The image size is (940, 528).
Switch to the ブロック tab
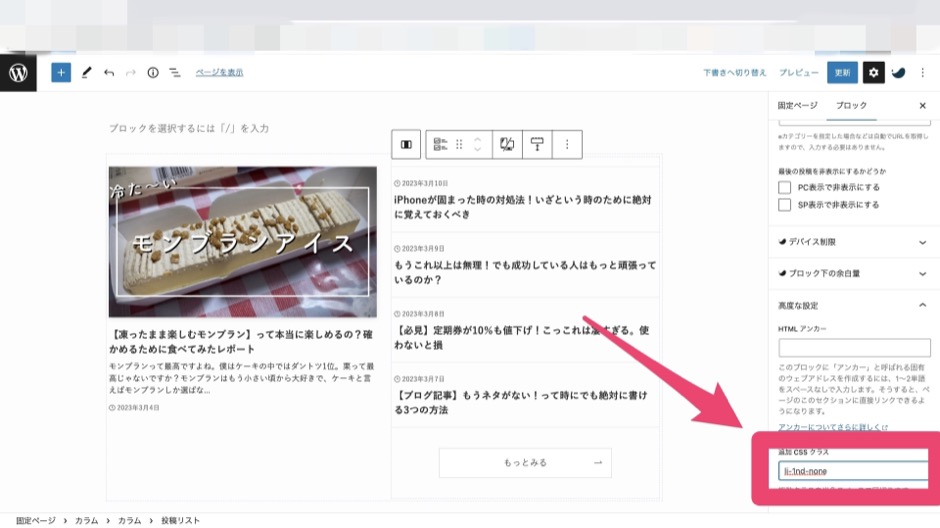[x=851, y=105]
